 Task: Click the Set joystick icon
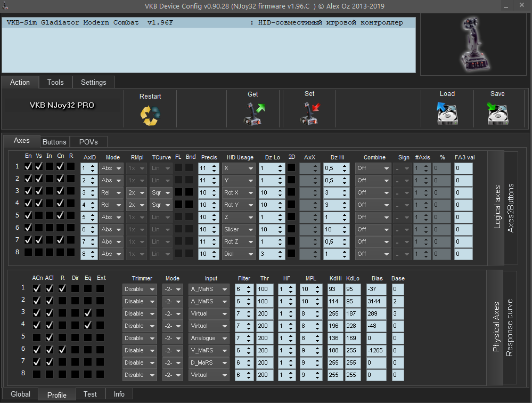click(310, 114)
